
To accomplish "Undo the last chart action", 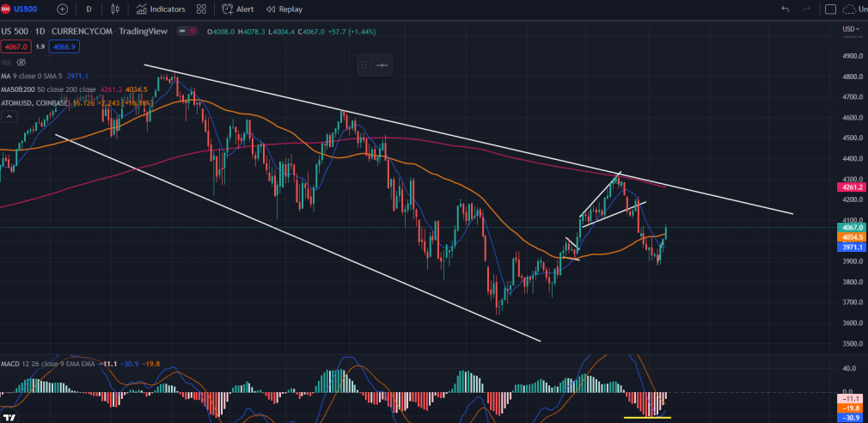I will pos(785,9).
